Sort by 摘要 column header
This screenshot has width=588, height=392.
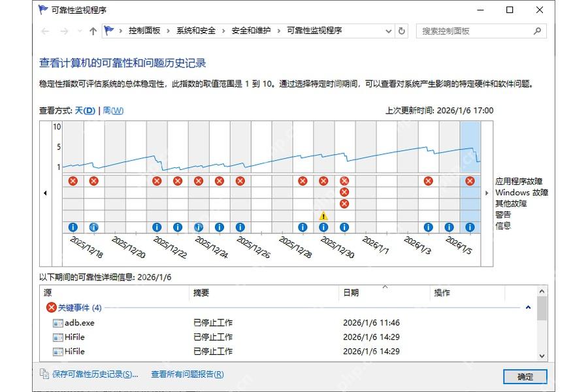[264, 293]
